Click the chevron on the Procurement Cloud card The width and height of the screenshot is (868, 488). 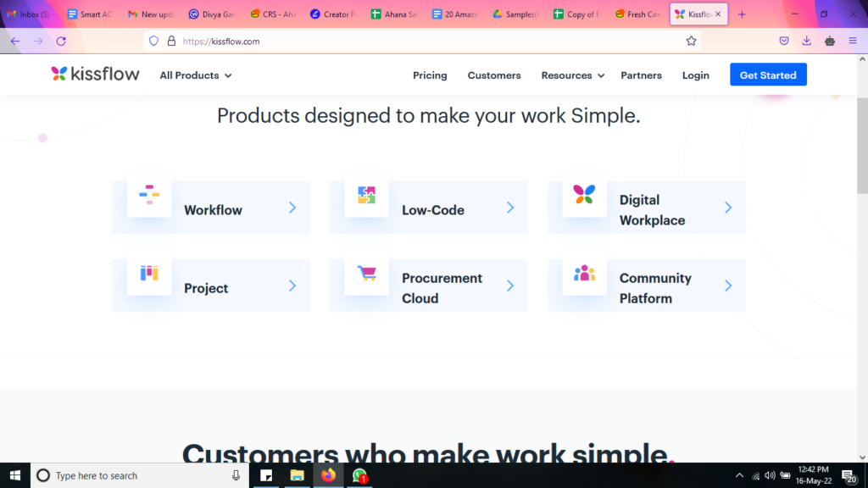[x=510, y=286]
